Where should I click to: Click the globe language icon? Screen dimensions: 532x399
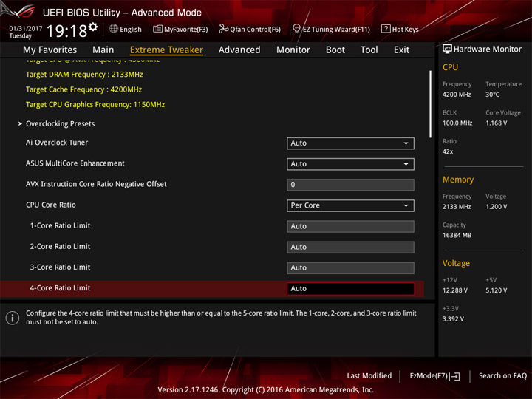(x=114, y=29)
